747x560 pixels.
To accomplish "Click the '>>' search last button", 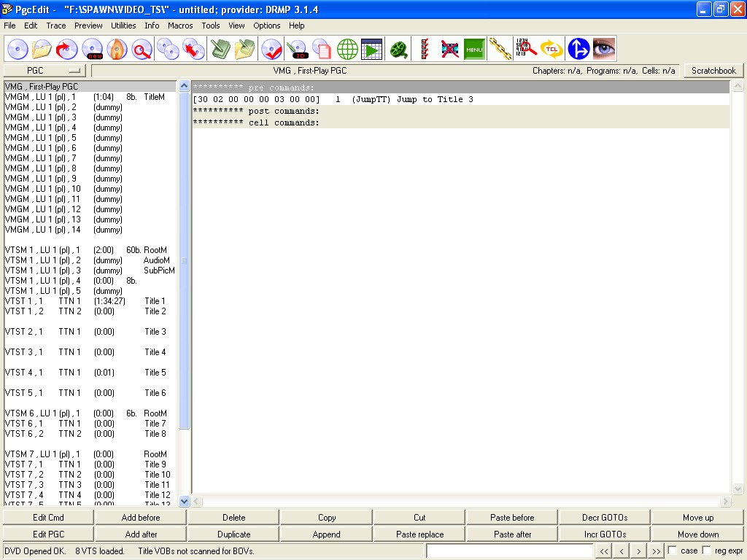I will point(656,551).
